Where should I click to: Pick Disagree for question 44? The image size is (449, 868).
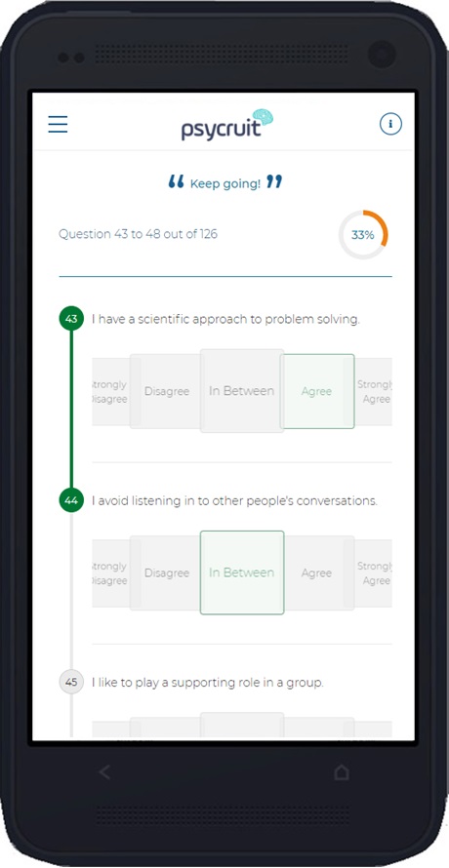(x=166, y=572)
